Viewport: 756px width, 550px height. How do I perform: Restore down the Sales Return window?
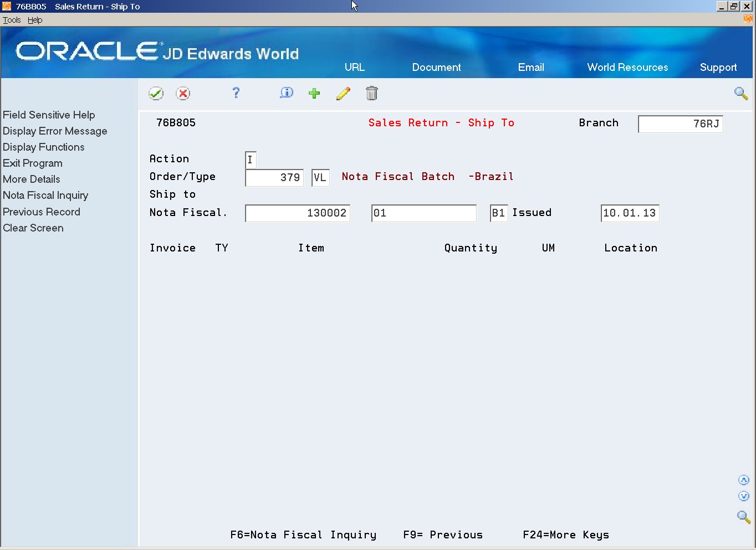(734, 7)
